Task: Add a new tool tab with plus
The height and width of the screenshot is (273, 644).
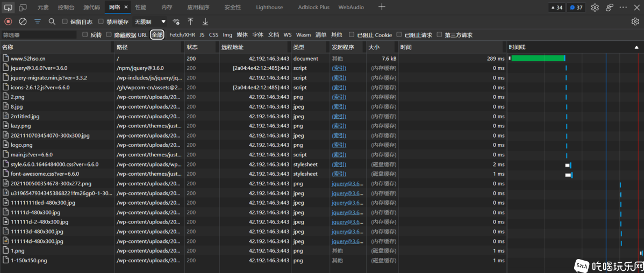Action: tap(382, 7)
